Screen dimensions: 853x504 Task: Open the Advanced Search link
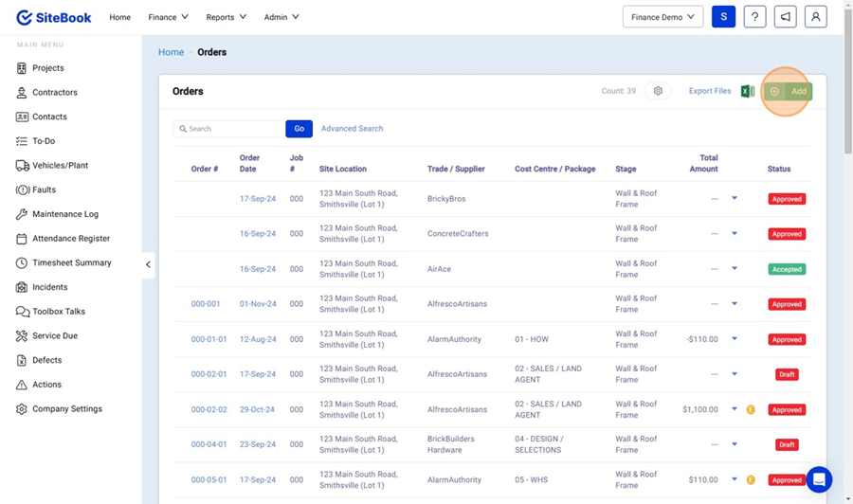pos(352,129)
